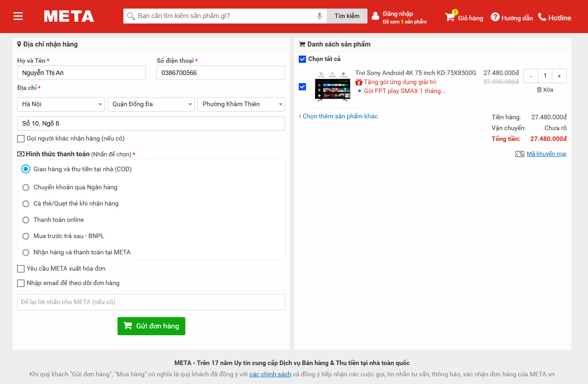Decrease quantity with minus button
588x384 pixels.
click(531, 76)
